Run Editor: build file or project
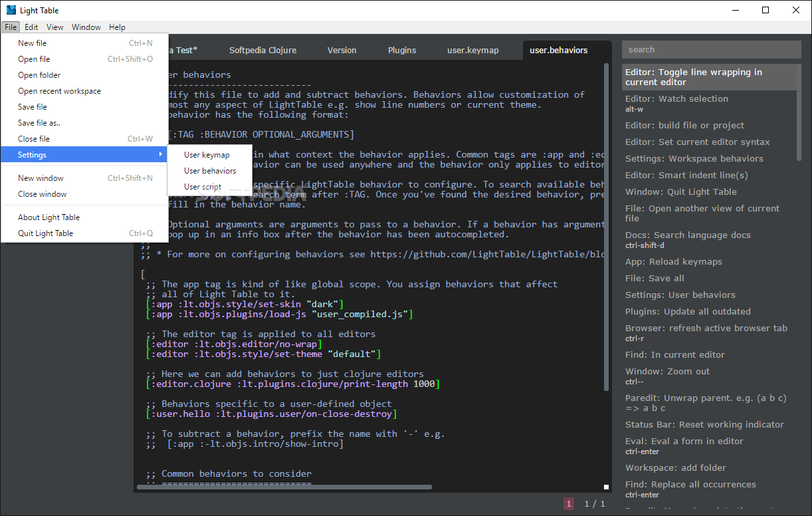The image size is (812, 516). 710,125
